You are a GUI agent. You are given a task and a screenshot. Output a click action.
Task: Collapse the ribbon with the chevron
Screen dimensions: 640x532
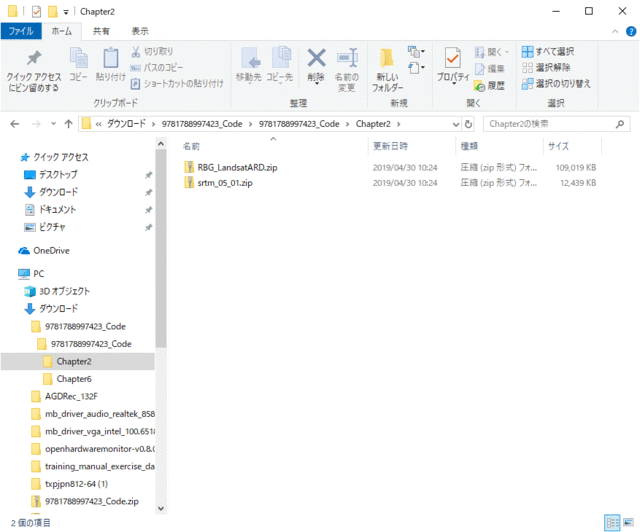coord(613,31)
